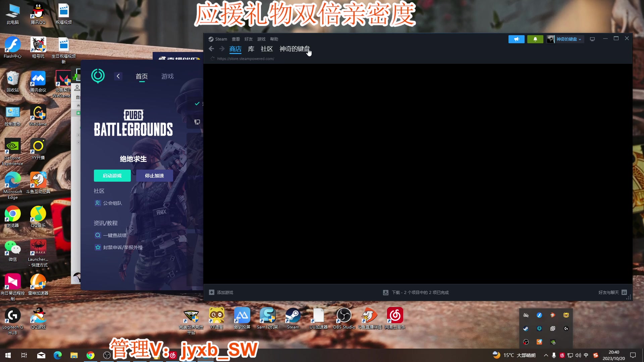Go forward using Steam's forward arrow
Viewport: 644px width, 362px height.
[222, 49]
